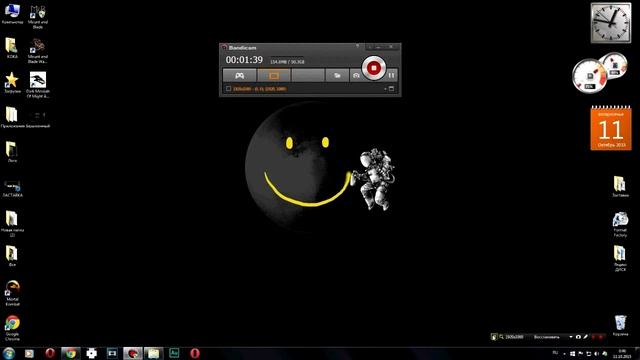This screenshot has height=360, width=640.
Task: Click the analog clock gadget
Action: 611,23
